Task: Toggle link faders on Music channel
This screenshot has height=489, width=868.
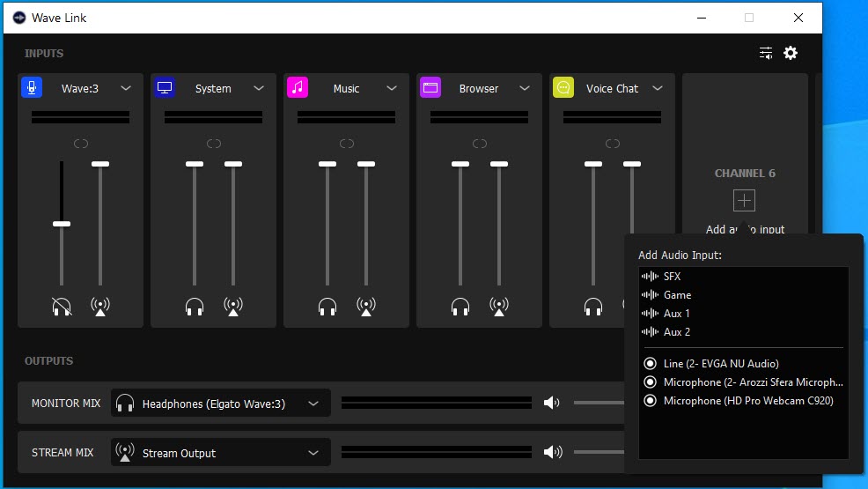Action: [347, 144]
